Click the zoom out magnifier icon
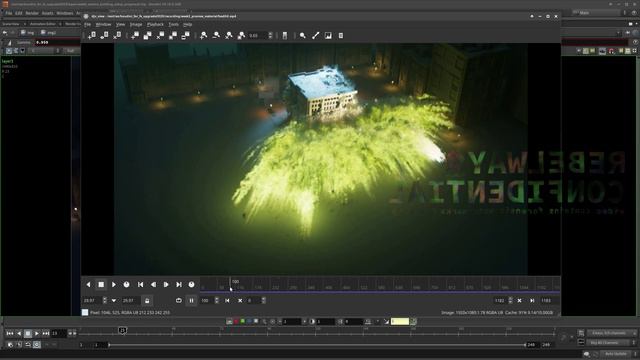 point(216,36)
